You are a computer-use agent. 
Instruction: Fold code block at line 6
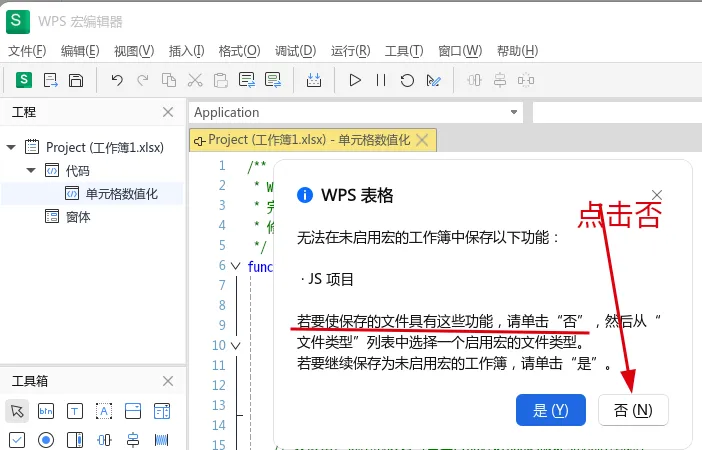[235, 266]
